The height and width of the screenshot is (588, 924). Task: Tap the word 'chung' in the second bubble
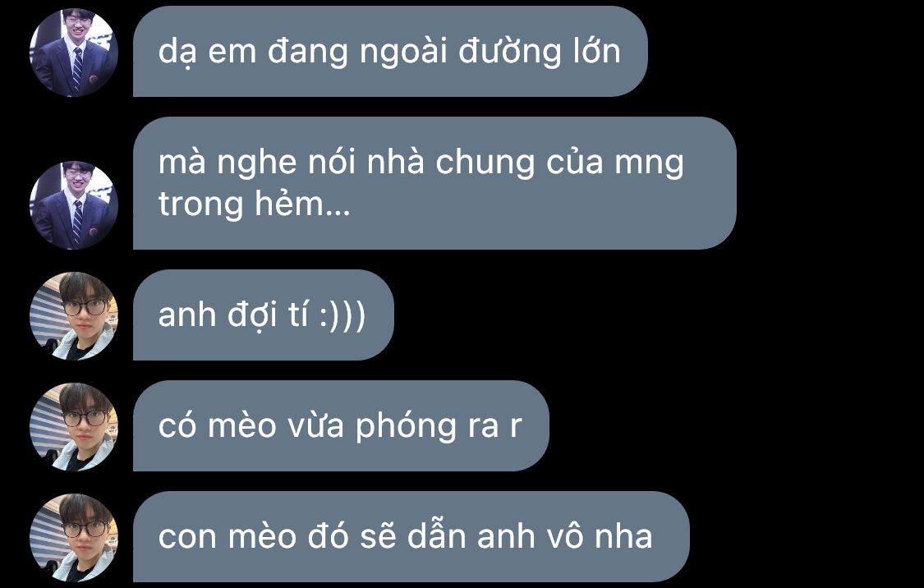pyautogui.click(x=485, y=163)
